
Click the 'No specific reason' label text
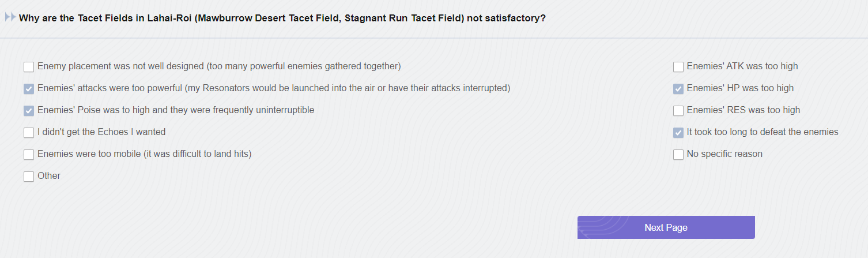(x=724, y=154)
